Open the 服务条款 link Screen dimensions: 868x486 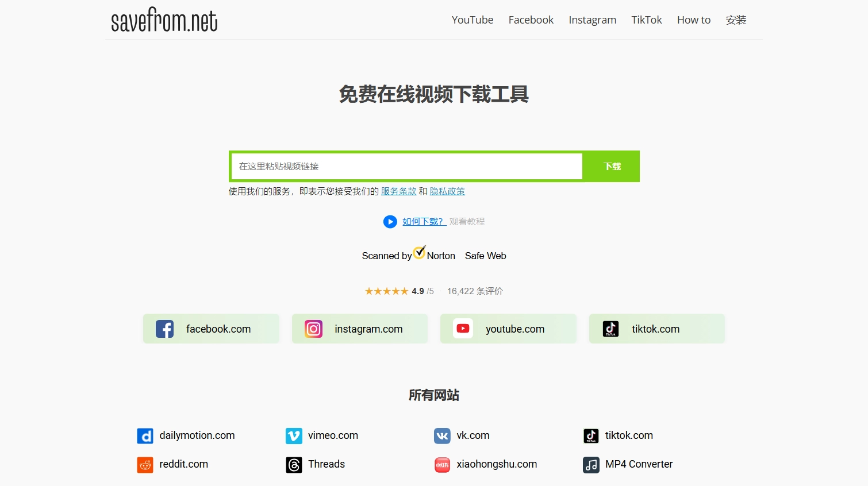[398, 191]
